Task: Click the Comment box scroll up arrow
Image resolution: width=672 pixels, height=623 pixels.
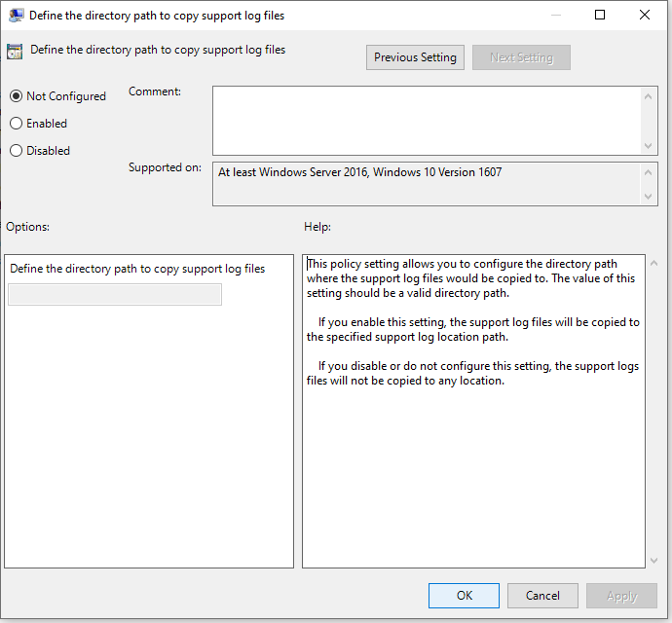Action: click(648, 96)
